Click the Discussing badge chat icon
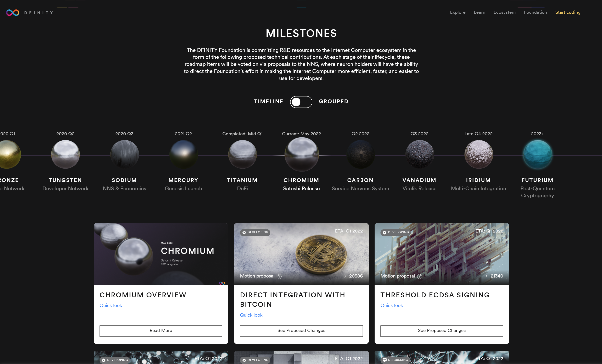This screenshot has height=364, width=602. click(385, 360)
